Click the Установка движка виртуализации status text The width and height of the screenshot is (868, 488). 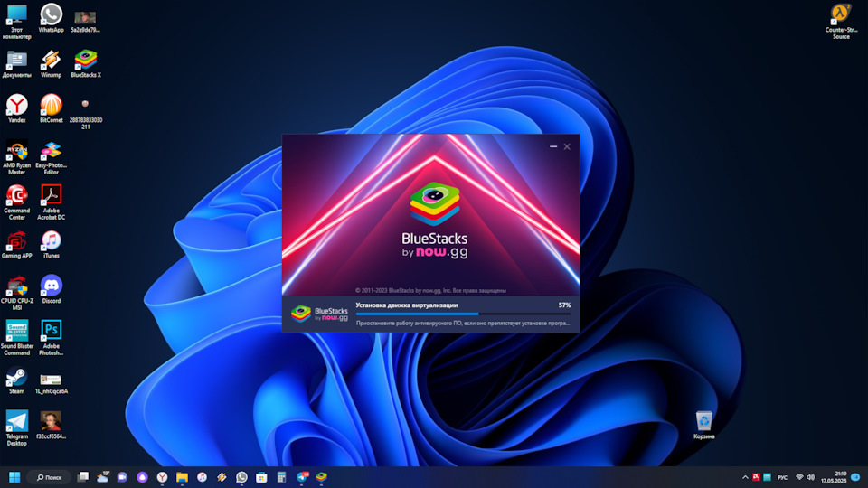[x=406, y=305]
